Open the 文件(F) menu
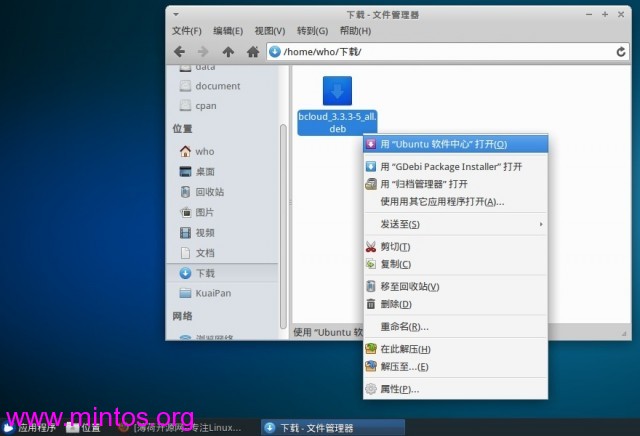640x436 pixels. 187,31
